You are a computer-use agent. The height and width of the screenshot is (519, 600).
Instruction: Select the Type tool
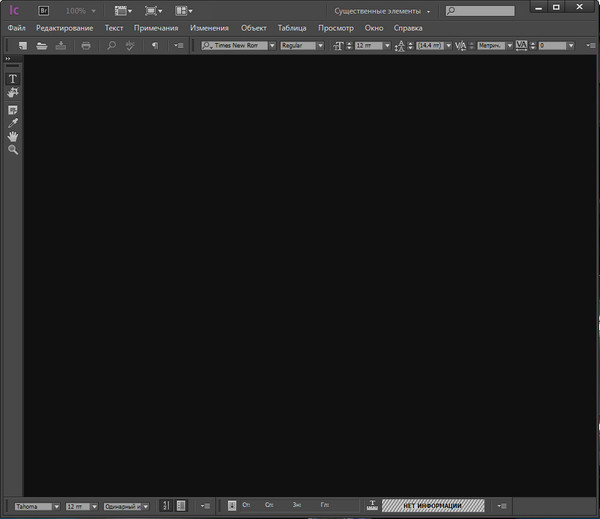(13, 78)
